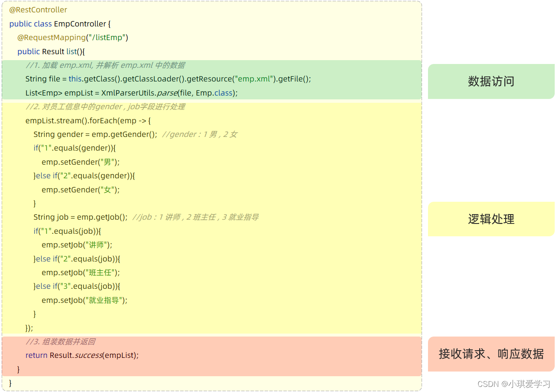This screenshot has width=556, height=392.
Task: Click the 'if("1".equals(job)){' line
Action: [67, 231]
